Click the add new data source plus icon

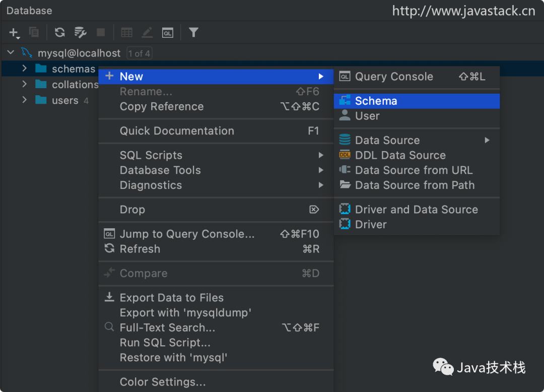tap(14, 33)
